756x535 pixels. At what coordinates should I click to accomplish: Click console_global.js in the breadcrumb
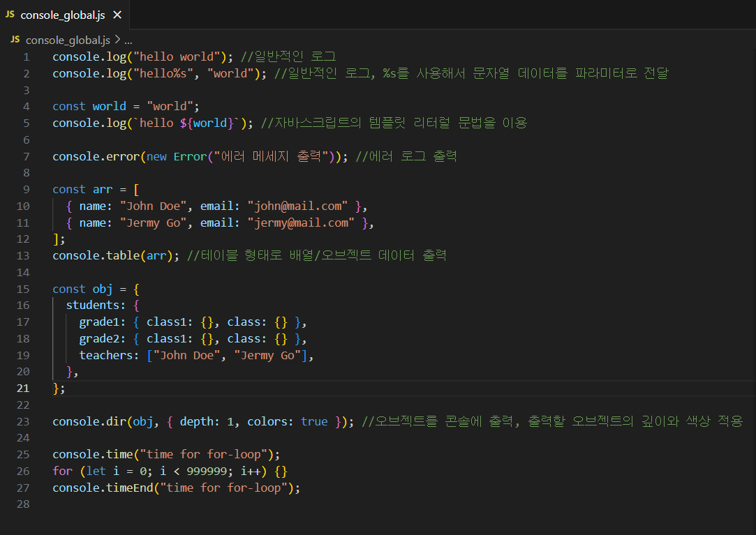tap(68, 40)
